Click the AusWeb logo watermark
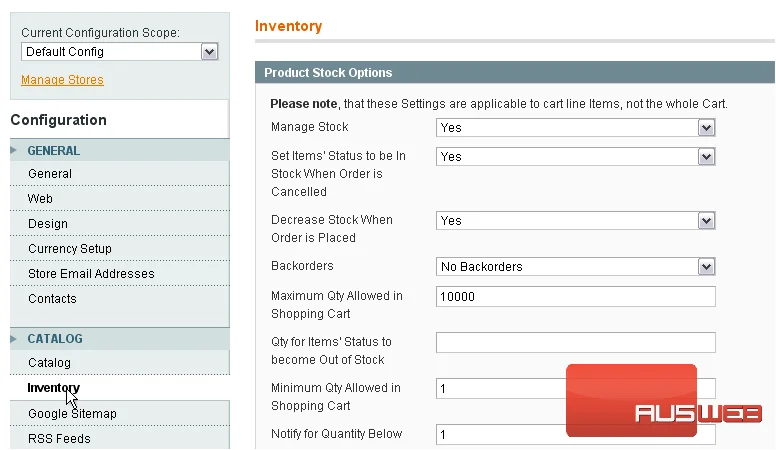This screenshot has width=776, height=450. click(664, 401)
